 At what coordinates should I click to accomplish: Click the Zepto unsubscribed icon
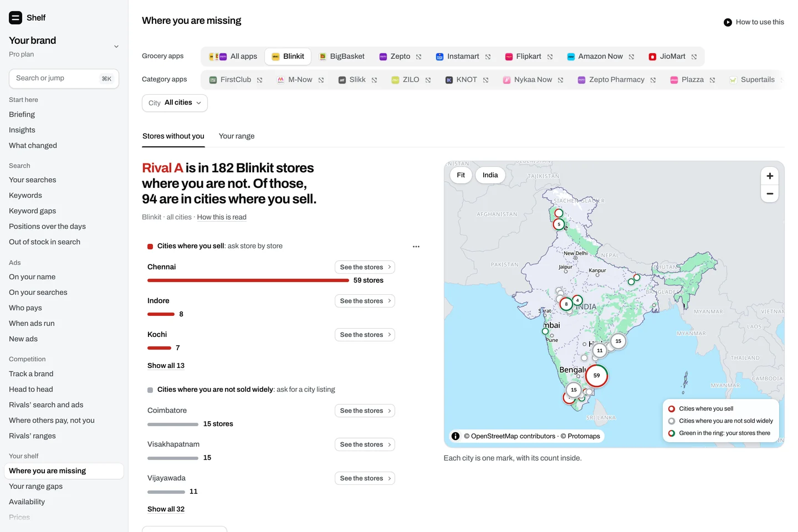point(418,57)
